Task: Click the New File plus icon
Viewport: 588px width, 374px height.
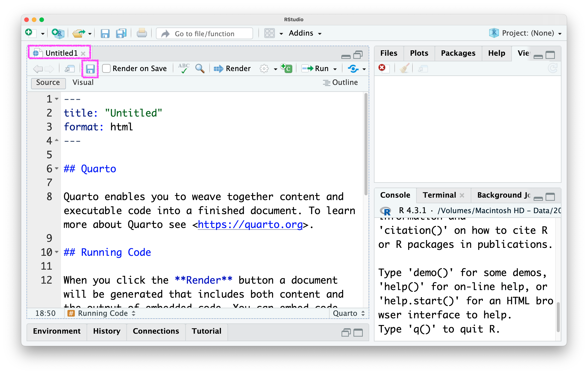Action: (x=29, y=33)
